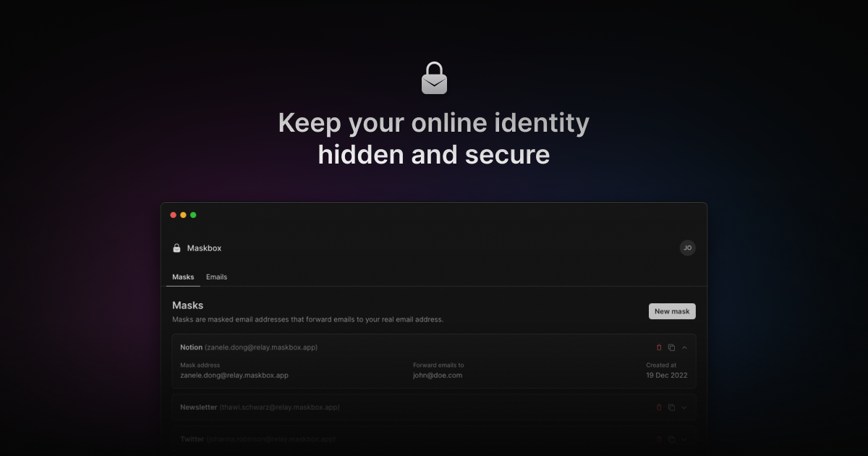
Task: Switch to the Masks tab
Action: (183, 277)
